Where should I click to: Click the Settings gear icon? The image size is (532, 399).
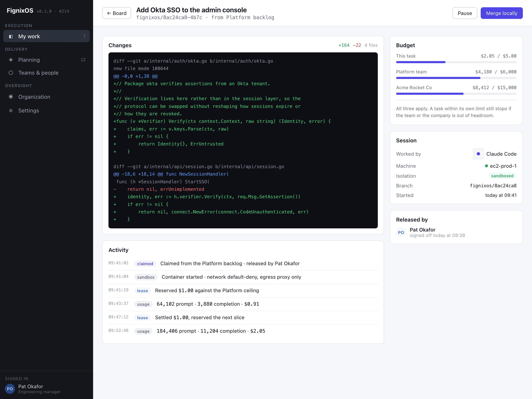click(11, 110)
